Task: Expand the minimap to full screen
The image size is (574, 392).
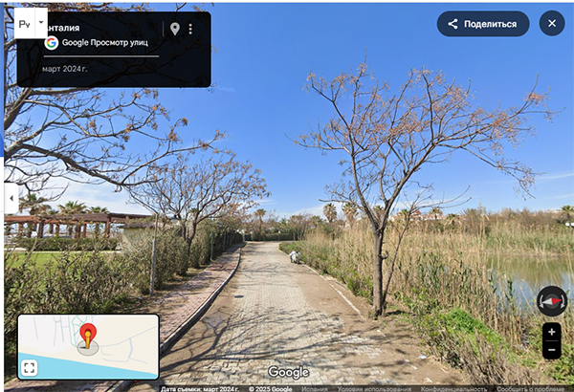Action: (30, 367)
